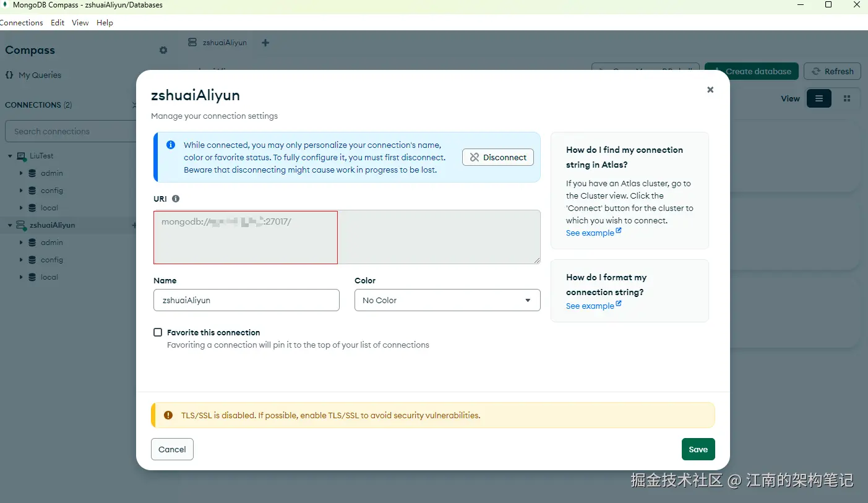This screenshot has height=503, width=868.
Task: Open the Color dropdown
Action: 447,300
